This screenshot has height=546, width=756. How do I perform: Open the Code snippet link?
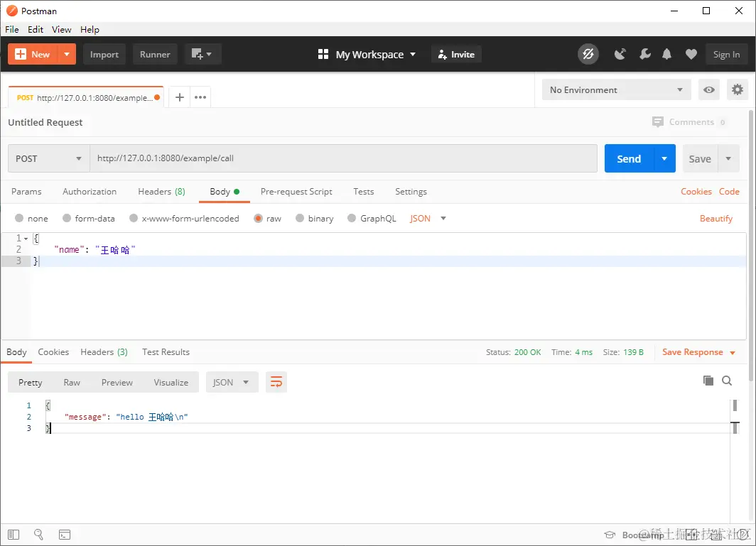coord(729,191)
